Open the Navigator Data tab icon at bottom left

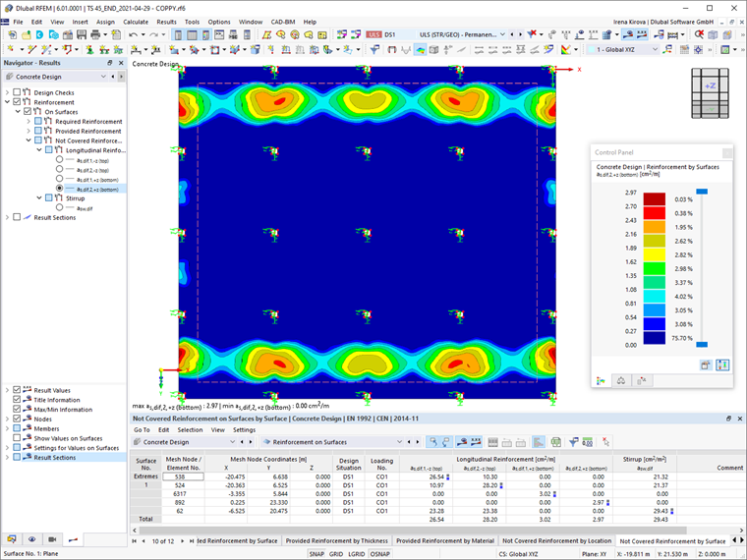12,539
